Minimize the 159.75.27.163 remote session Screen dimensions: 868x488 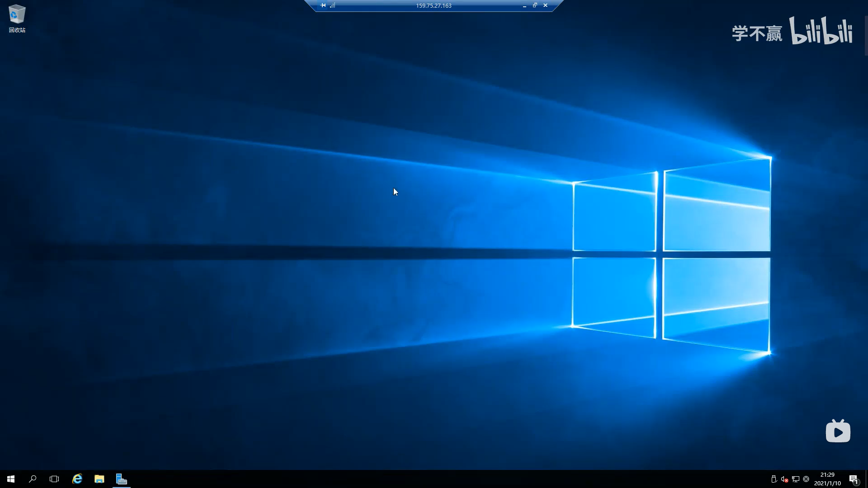click(524, 5)
